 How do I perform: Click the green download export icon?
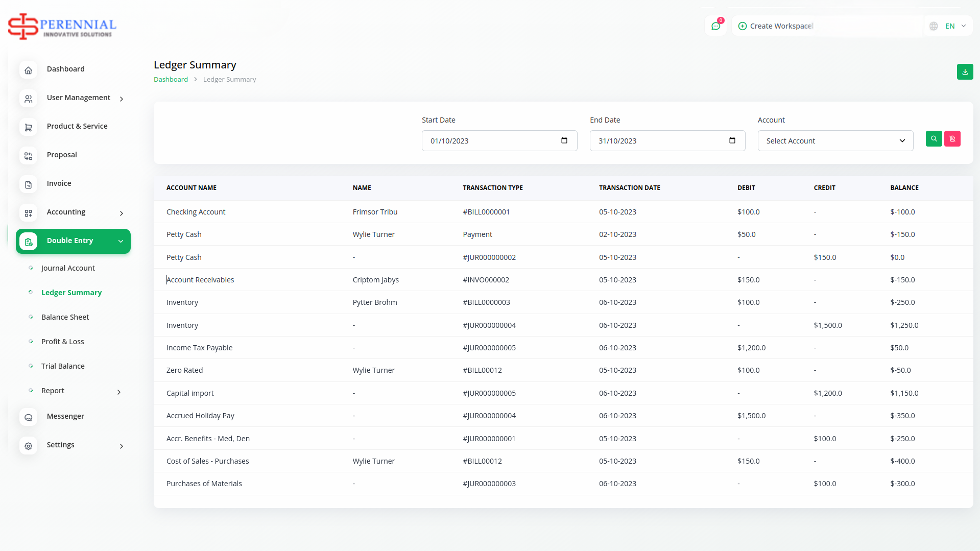[965, 72]
